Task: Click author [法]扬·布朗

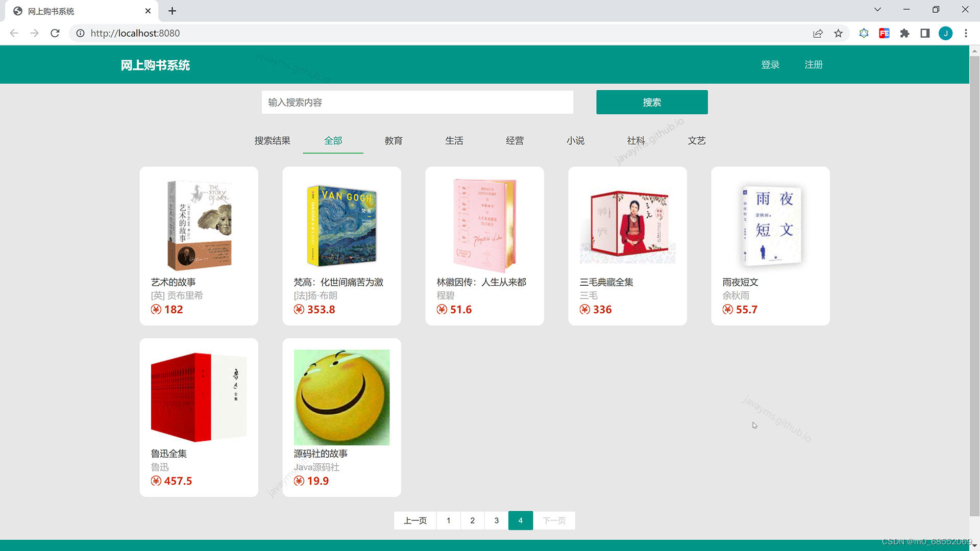Action: coord(315,295)
